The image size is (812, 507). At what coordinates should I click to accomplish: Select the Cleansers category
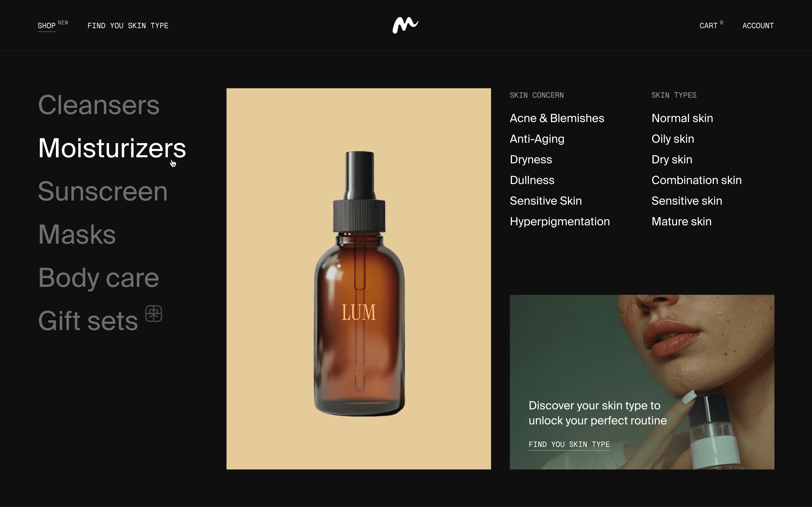coord(99,105)
